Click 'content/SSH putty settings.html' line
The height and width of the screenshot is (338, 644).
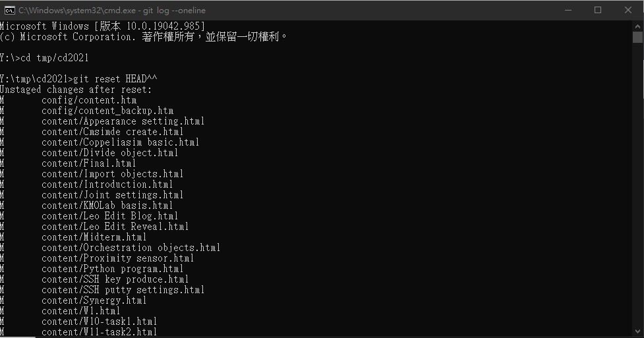click(x=123, y=290)
